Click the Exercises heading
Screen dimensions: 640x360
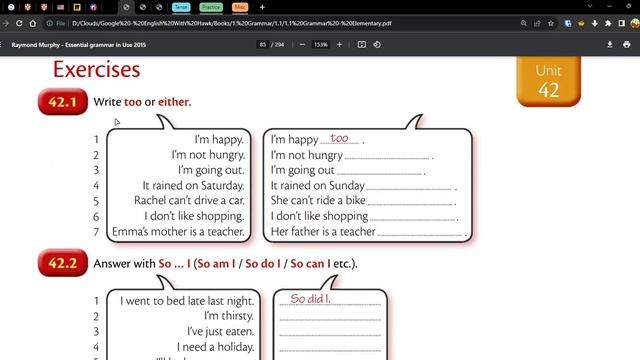pyautogui.click(x=96, y=69)
